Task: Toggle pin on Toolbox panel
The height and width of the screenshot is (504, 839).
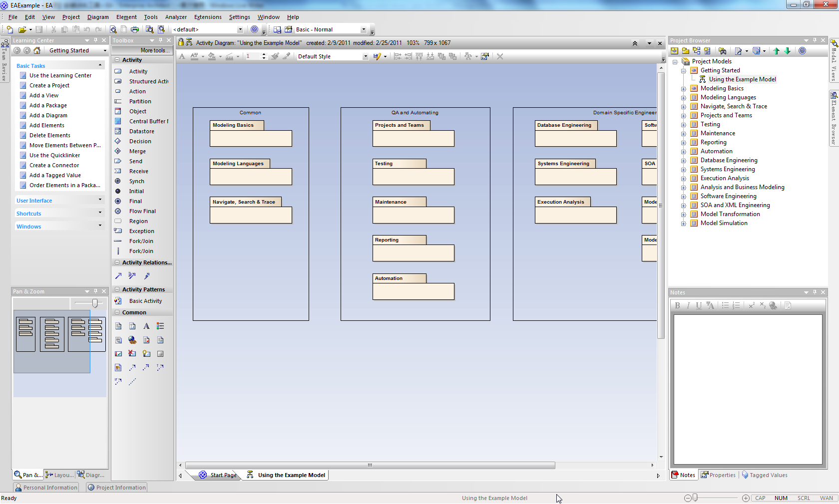Action: click(160, 40)
